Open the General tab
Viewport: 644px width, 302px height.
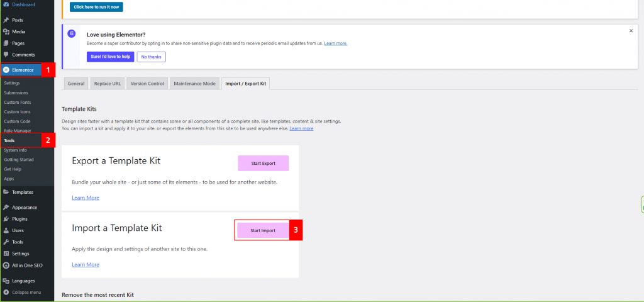point(76,84)
